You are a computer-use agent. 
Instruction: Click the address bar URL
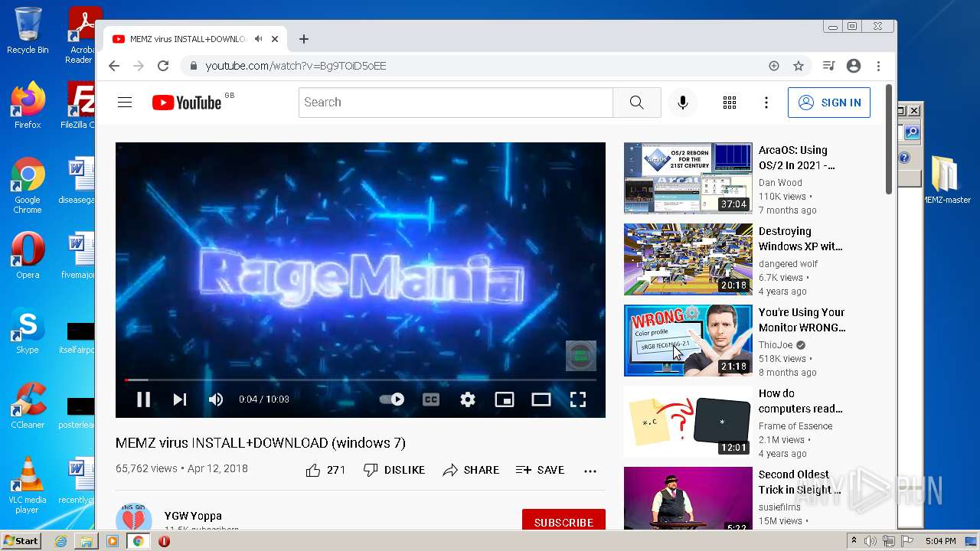pos(296,66)
